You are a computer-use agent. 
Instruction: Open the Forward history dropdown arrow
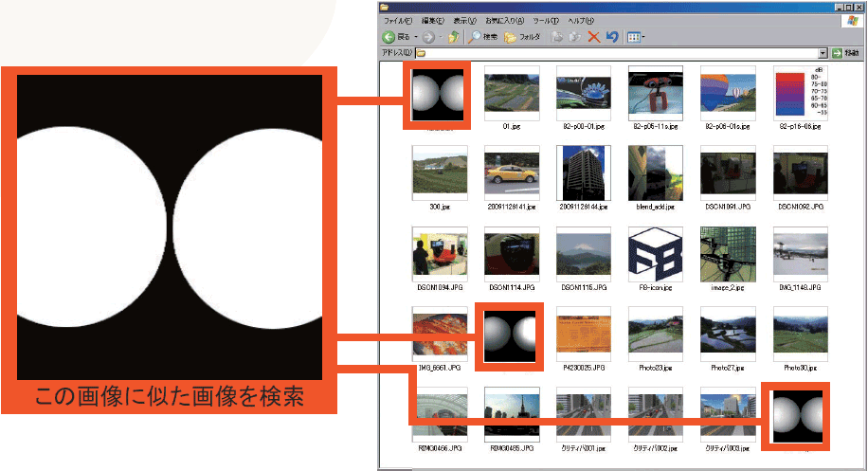441,37
